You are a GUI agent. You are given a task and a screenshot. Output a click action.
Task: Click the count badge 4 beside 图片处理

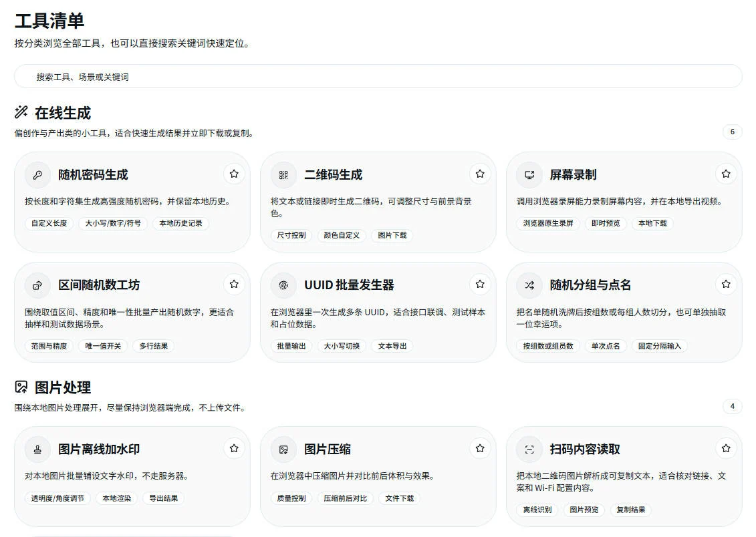[x=733, y=406]
